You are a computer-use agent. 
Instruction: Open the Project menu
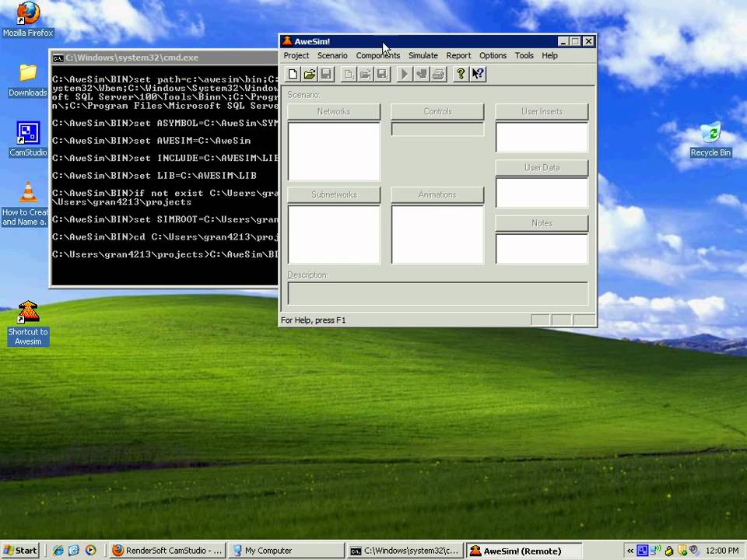coord(296,56)
